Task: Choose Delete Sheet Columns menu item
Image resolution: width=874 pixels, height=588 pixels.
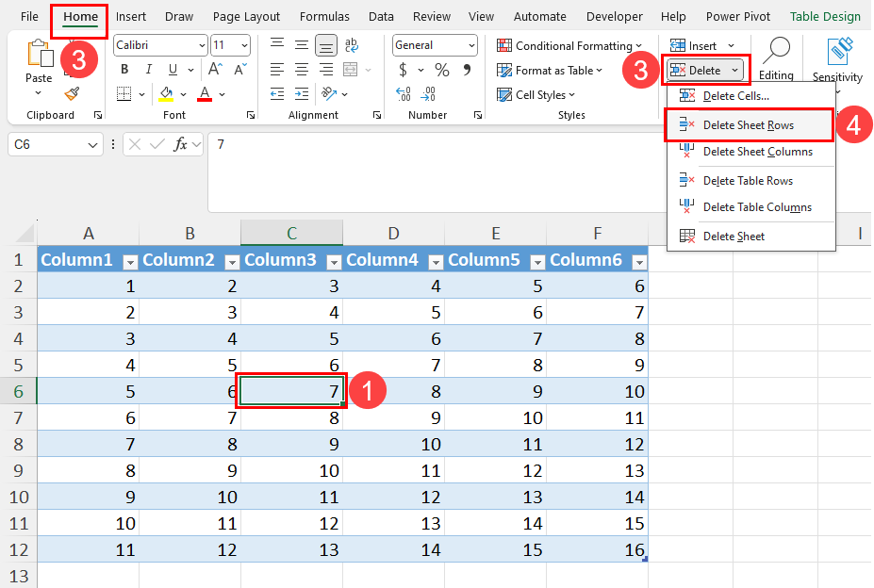Action: point(750,152)
